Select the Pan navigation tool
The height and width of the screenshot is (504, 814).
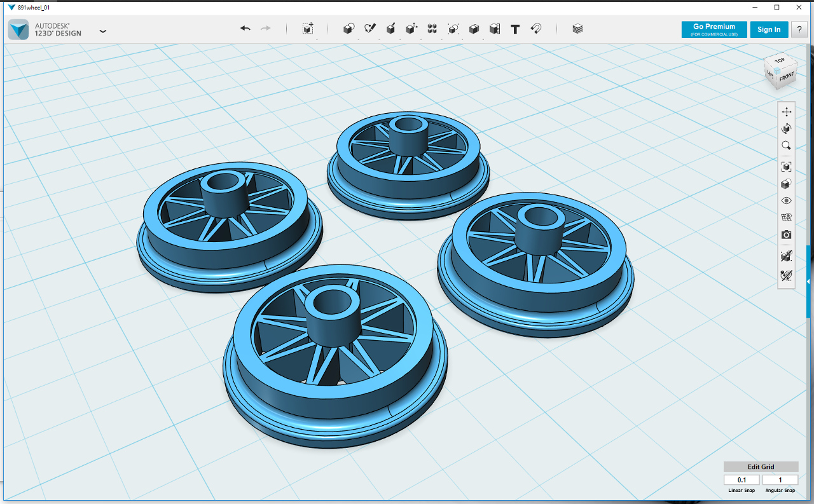point(787,111)
